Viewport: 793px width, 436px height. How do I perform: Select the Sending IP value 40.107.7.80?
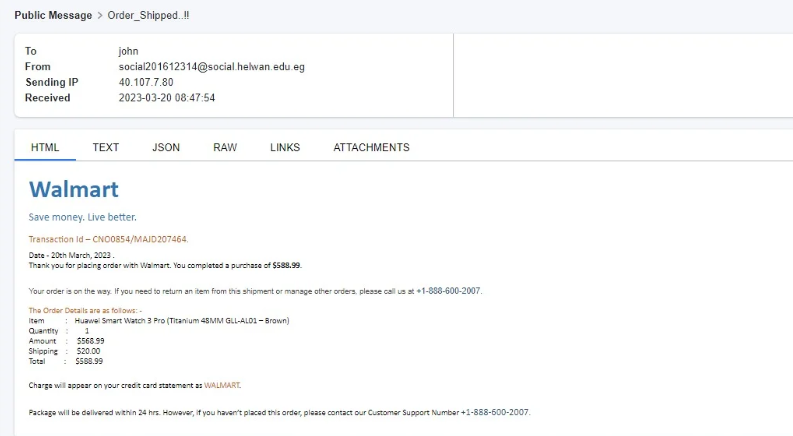[x=146, y=82]
